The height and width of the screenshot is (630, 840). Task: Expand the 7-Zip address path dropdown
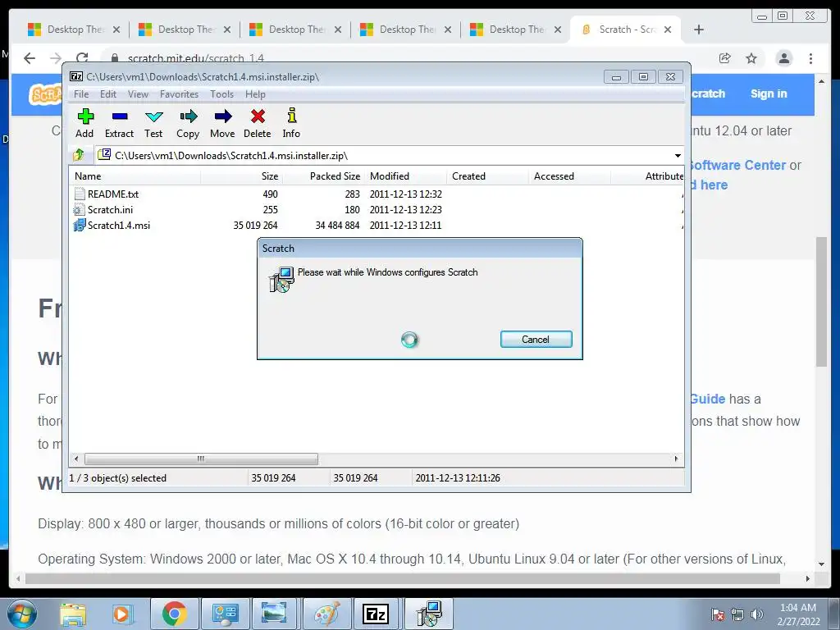coord(678,155)
